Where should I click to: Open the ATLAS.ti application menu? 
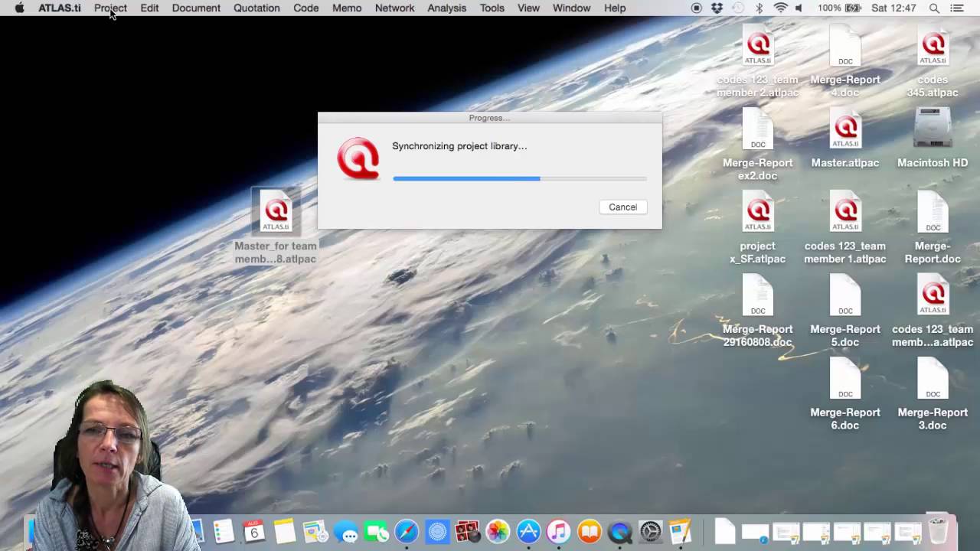coord(60,8)
